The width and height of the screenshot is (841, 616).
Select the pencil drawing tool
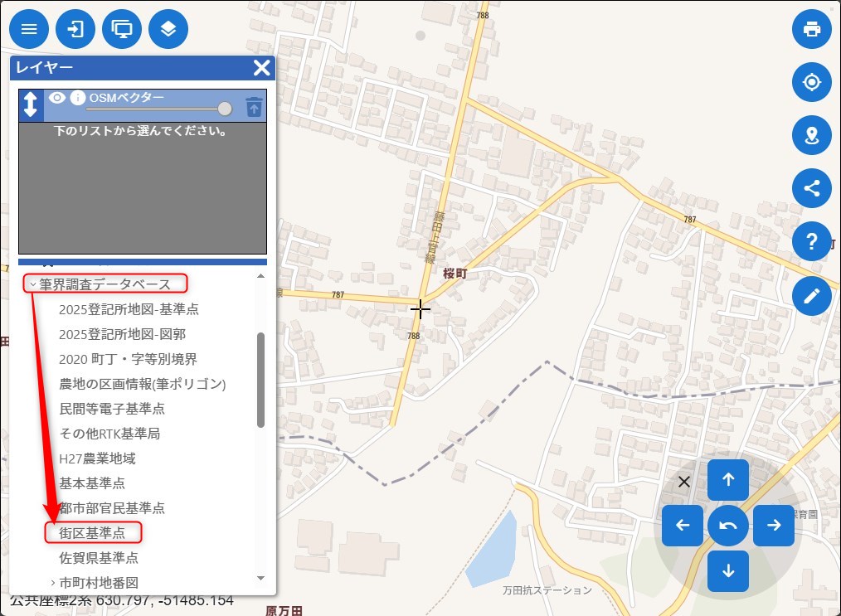coord(811,295)
